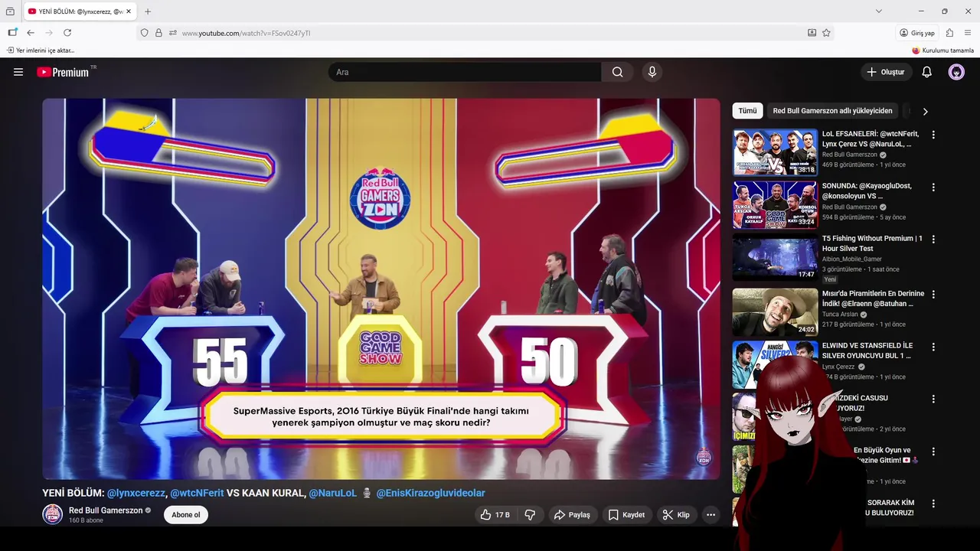Open @NaruLoL mention in video title
Screen dimensions: 980x551
(x=333, y=493)
